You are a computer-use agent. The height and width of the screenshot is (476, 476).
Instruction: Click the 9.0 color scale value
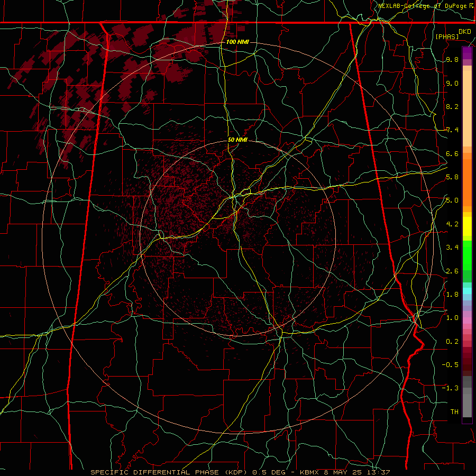(x=452, y=84)
